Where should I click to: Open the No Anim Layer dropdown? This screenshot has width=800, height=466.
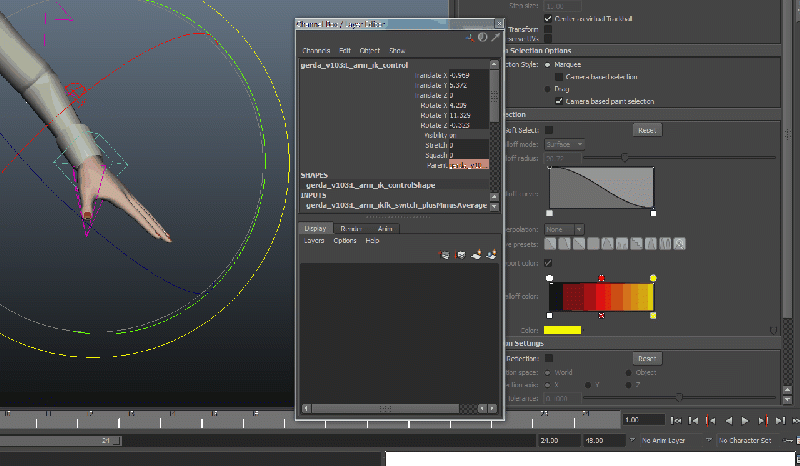[672, 440]
